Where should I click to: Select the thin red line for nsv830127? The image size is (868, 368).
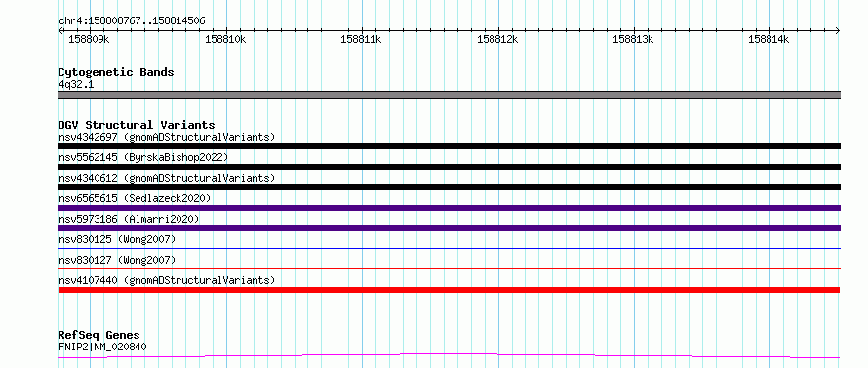449,268
